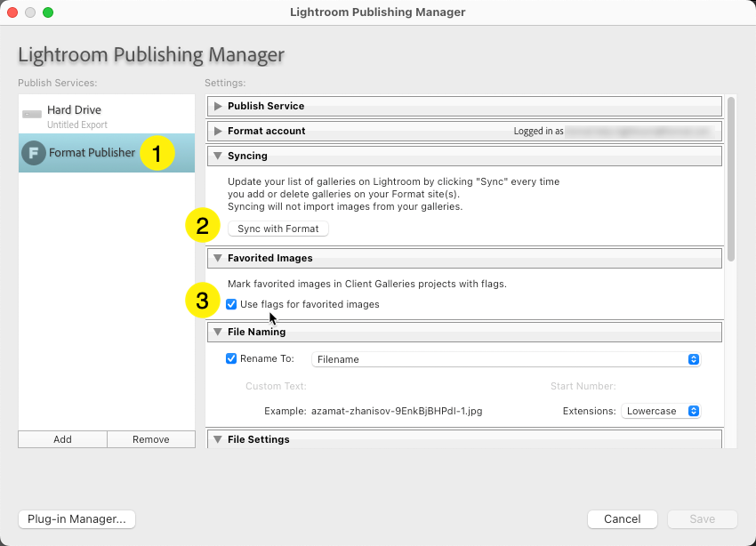Image resolution: width=756 pixels, height=546 pixels.
Task: Click Remove under Publish Services
Action: click(x=150, y=439)
